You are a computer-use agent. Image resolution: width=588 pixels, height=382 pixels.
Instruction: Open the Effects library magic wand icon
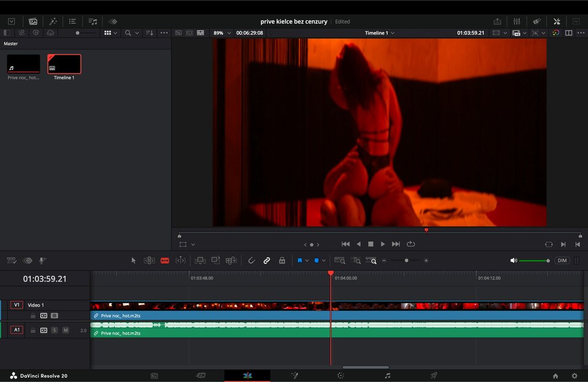53,21
